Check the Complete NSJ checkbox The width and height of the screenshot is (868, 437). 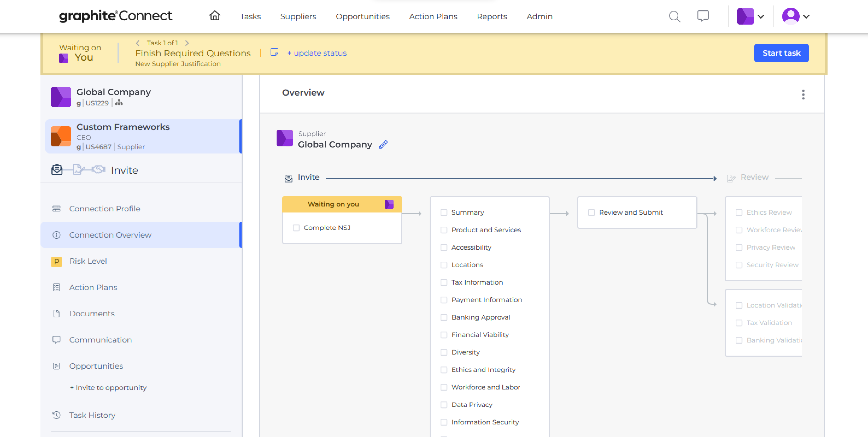(296, 228)
